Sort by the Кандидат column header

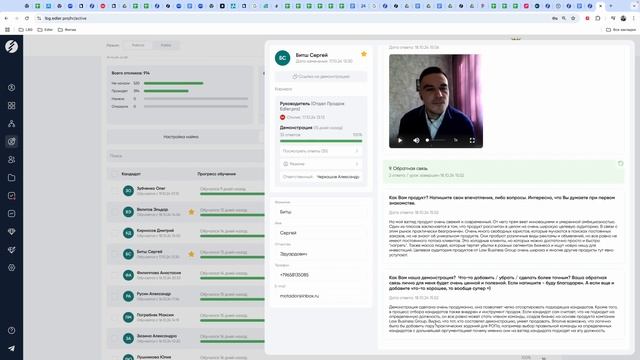pos(131,174)
